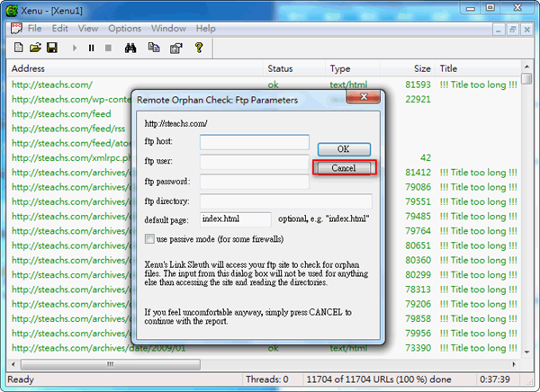This screenshot has height=392, width=540.
Task: Minimize the inner Xenu1 document window
Action: point(498,30)
